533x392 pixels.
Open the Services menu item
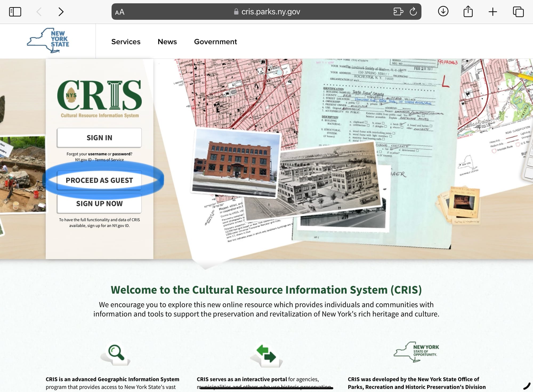pos(126,42)
